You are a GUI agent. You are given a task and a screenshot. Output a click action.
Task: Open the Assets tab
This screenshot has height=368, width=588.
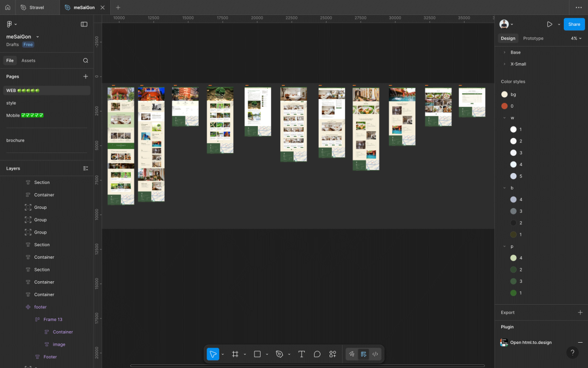(x=28, y=60)
